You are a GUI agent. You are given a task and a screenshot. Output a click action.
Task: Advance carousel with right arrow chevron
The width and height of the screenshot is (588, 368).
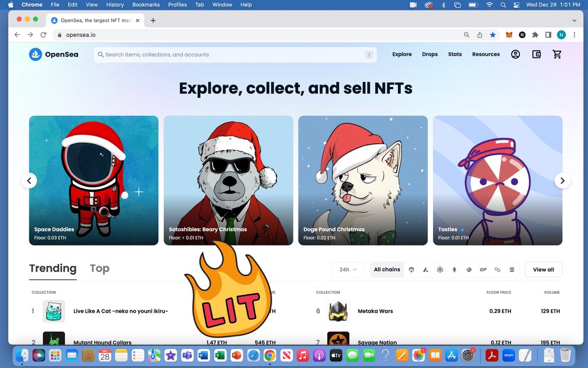pyautogui.click(x=562, y=181)
